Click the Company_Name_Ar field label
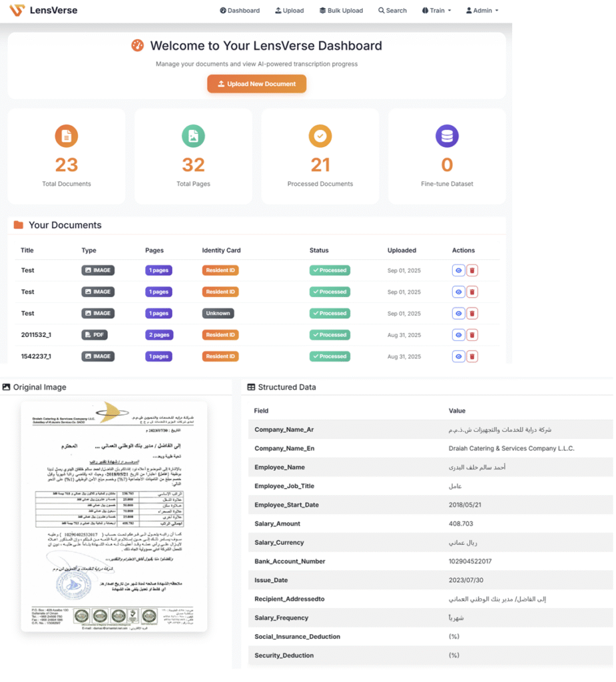The width and height of the screenshot is (616, 682). (x=284, y=430)
